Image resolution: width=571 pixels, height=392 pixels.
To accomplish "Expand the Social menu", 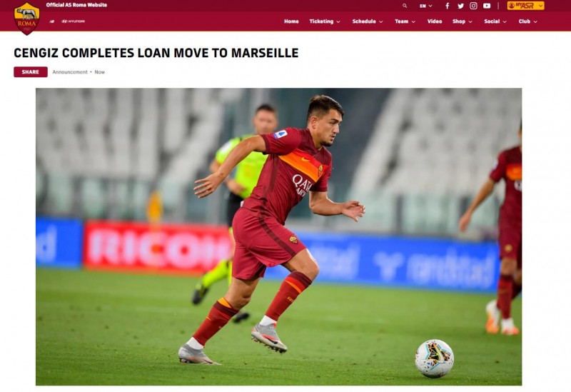I will pos(495,21).
